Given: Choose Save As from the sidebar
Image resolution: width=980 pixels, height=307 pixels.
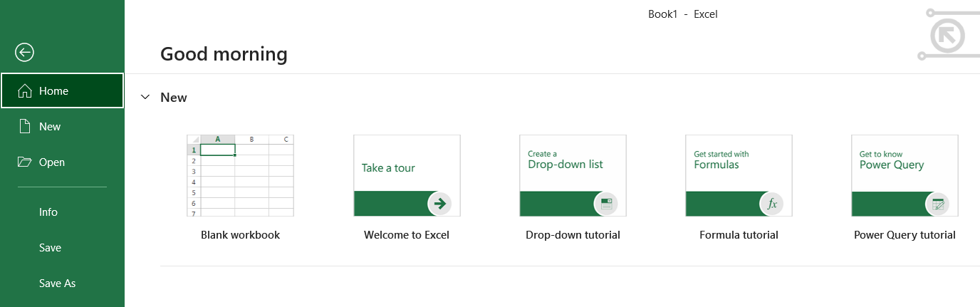Looking at the screenshot, I should tap(57, 283).
